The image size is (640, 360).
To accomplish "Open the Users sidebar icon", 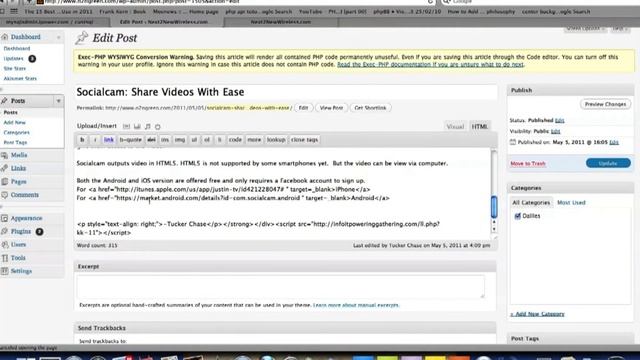I will [4, 244].
